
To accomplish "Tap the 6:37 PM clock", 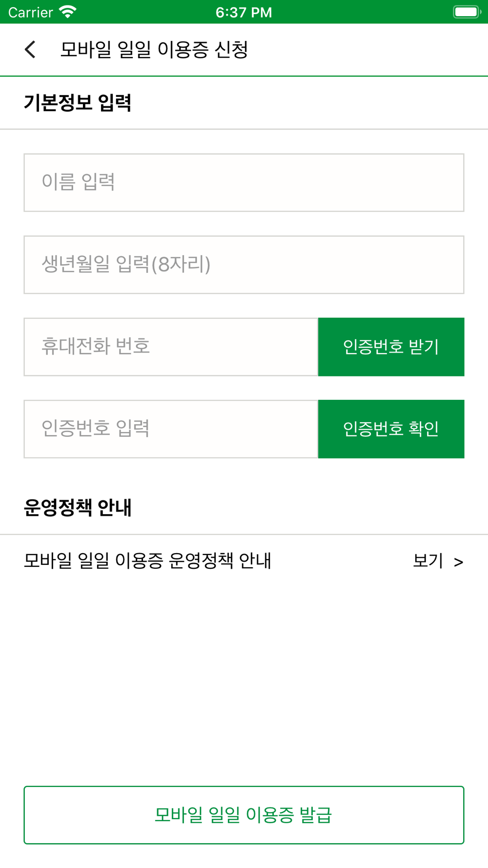I will tap(244, 12).
